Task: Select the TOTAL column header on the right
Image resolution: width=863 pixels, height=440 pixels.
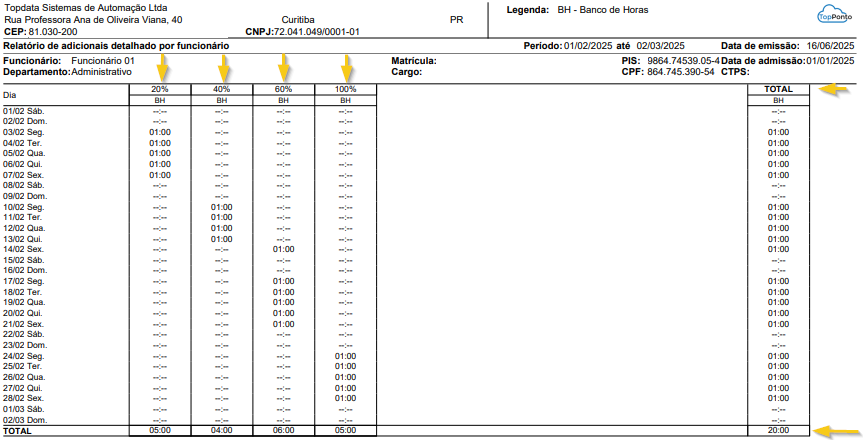Action: pyautogui.click(x=778, y=90)
